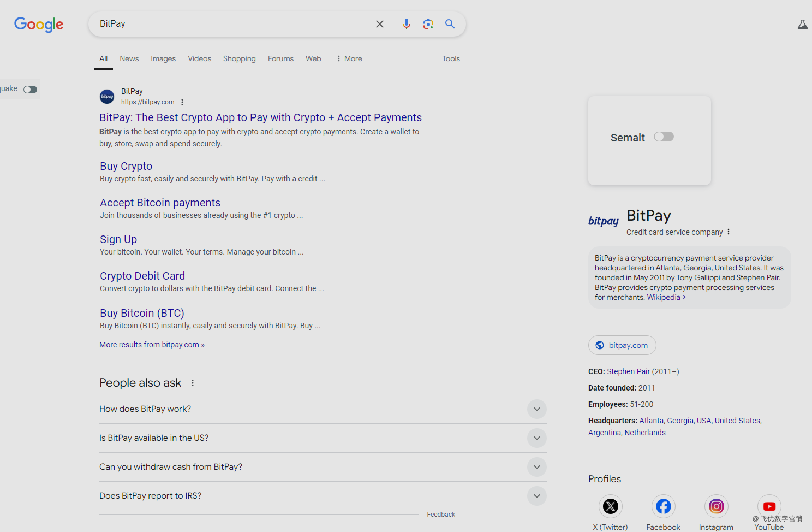Open BitPay's X (Twitter) profile
The width and height of the screenshot is (812, 532).
[x=611, y=506]
